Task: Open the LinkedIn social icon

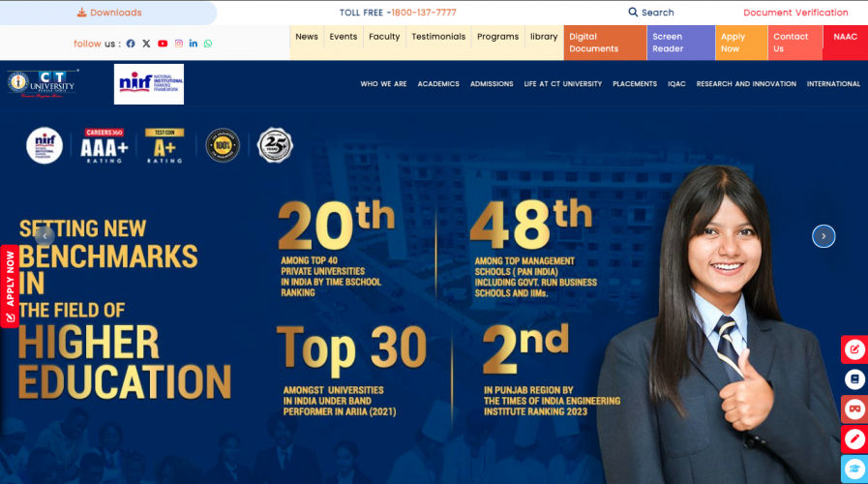Action: (194, 44)
